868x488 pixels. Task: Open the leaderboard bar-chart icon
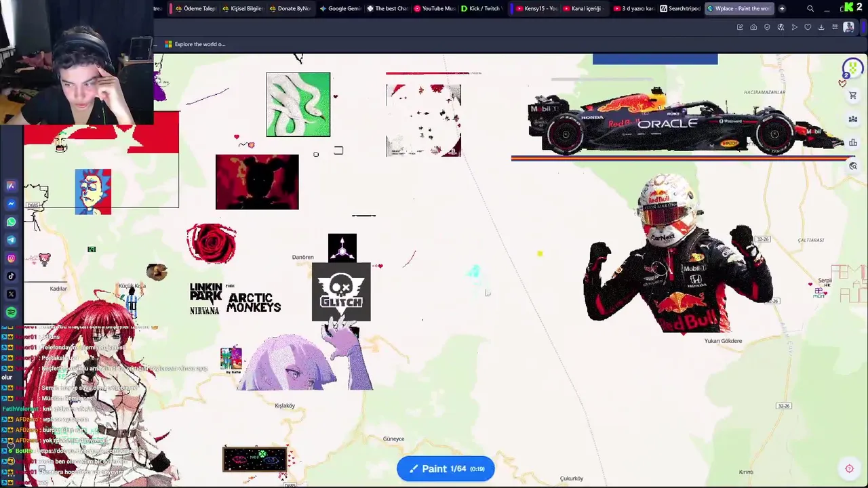click(x=853, y=142)
